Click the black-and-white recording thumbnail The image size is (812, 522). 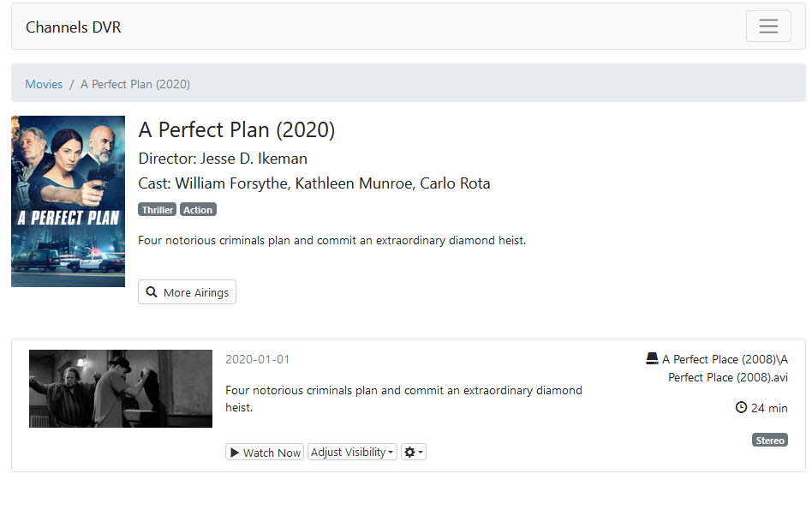pyautogui.click(x=121, y=388)
